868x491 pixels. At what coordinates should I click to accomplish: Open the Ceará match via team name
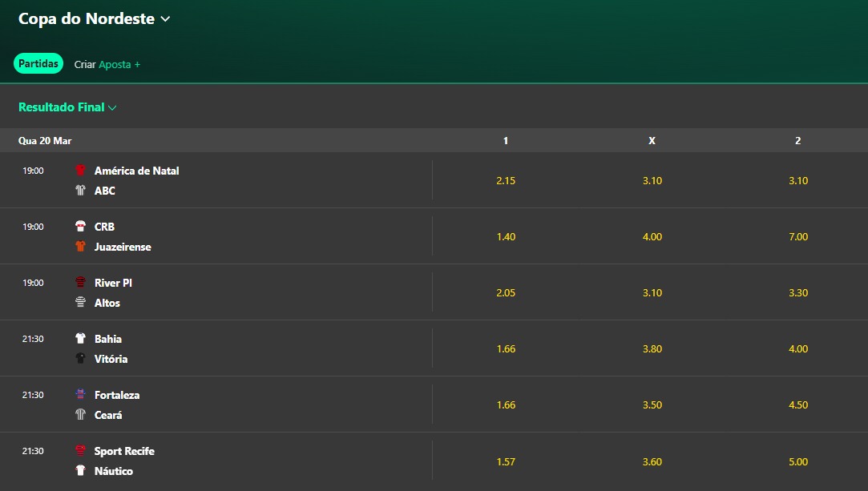pos(108,415)
